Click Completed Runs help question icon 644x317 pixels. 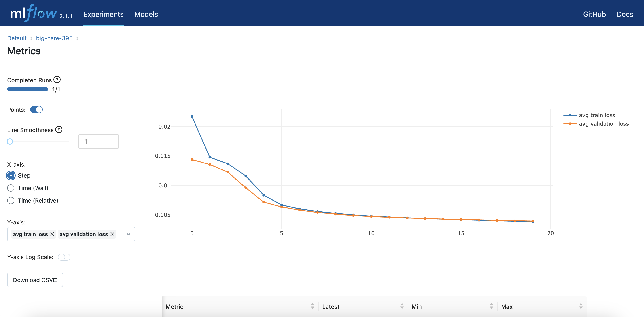57,80
